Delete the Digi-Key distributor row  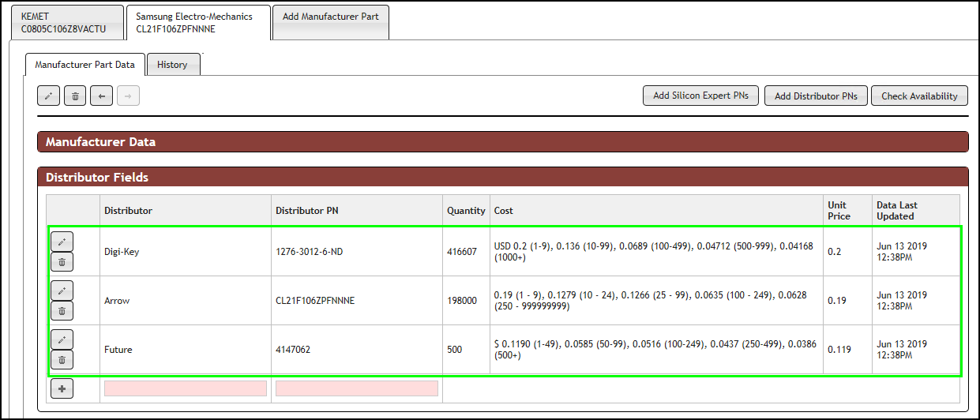click(62, 262)
